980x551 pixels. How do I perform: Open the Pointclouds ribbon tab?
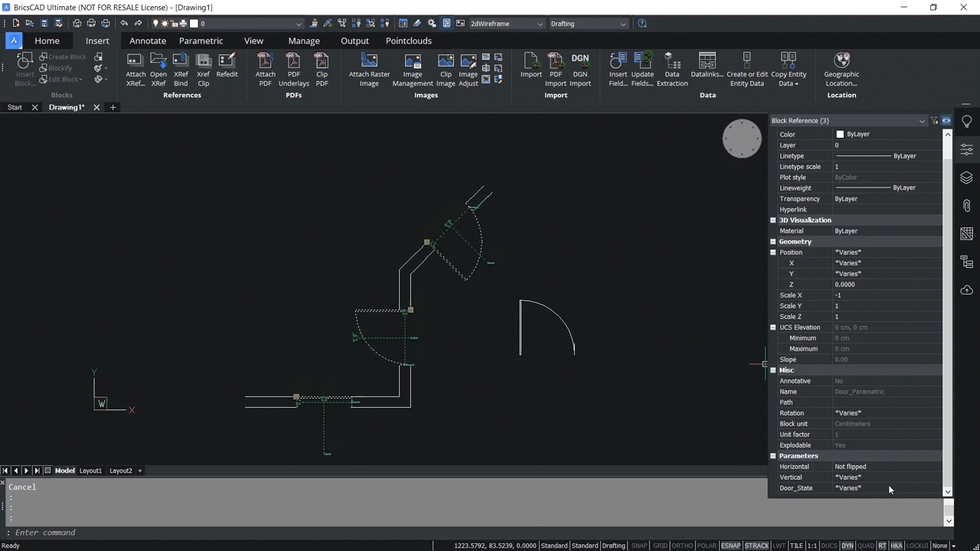[x=408, y=41]
